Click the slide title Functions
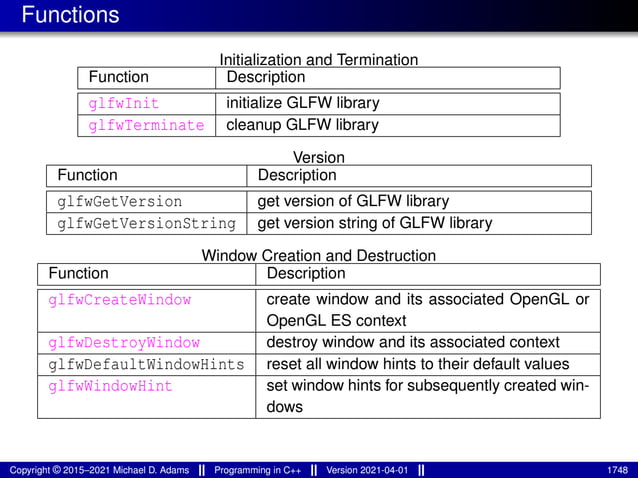Screen dimensions: 638x478 pyautogui.click(x=70, y=15)
